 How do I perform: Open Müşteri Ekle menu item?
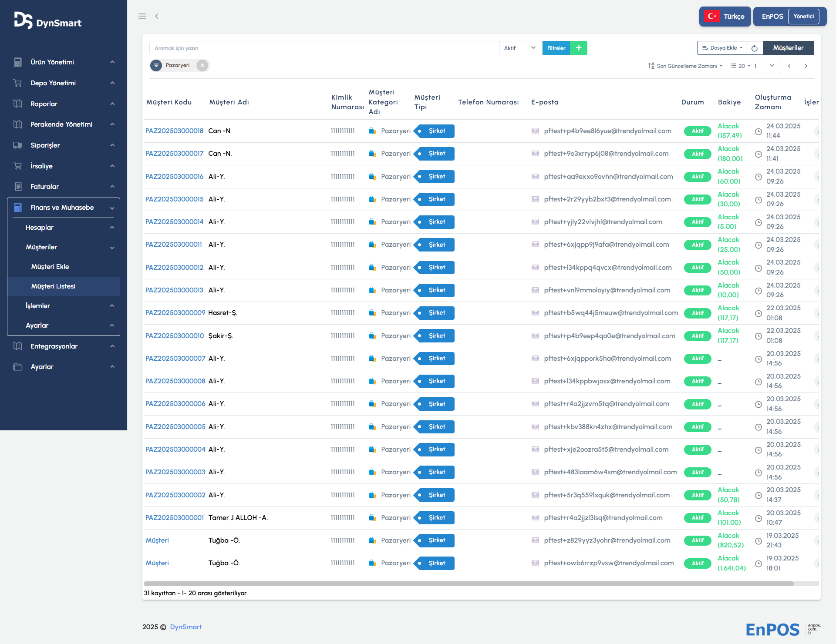[50, 267]
